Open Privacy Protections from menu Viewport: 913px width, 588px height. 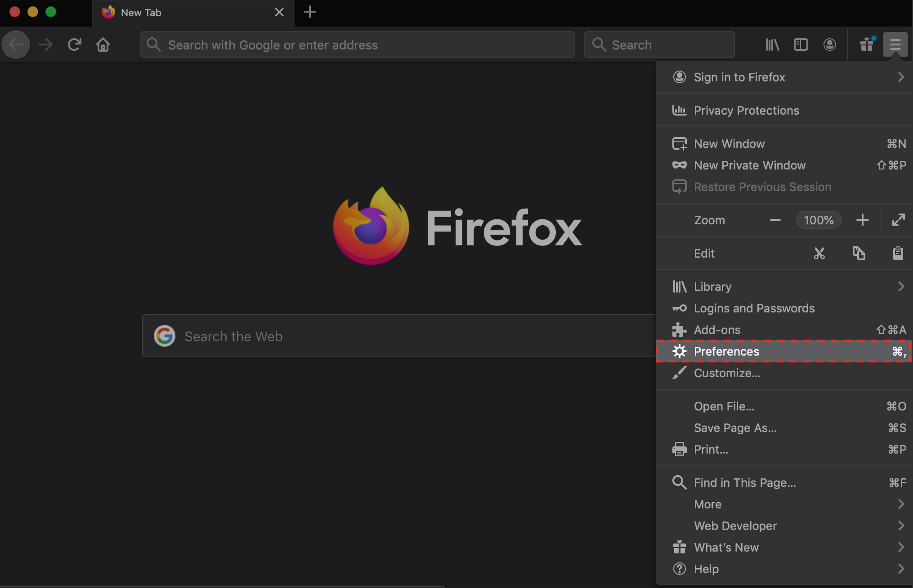[784, 111]
